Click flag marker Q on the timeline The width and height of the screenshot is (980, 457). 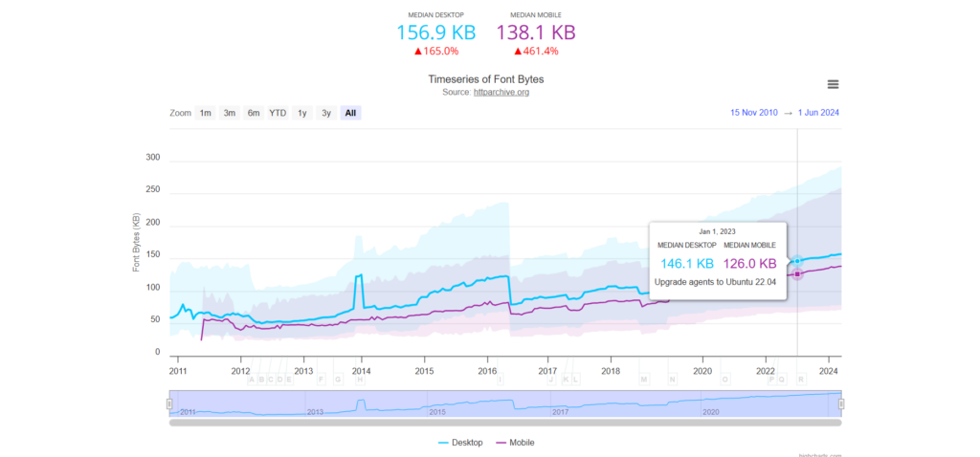coord(782,379)
